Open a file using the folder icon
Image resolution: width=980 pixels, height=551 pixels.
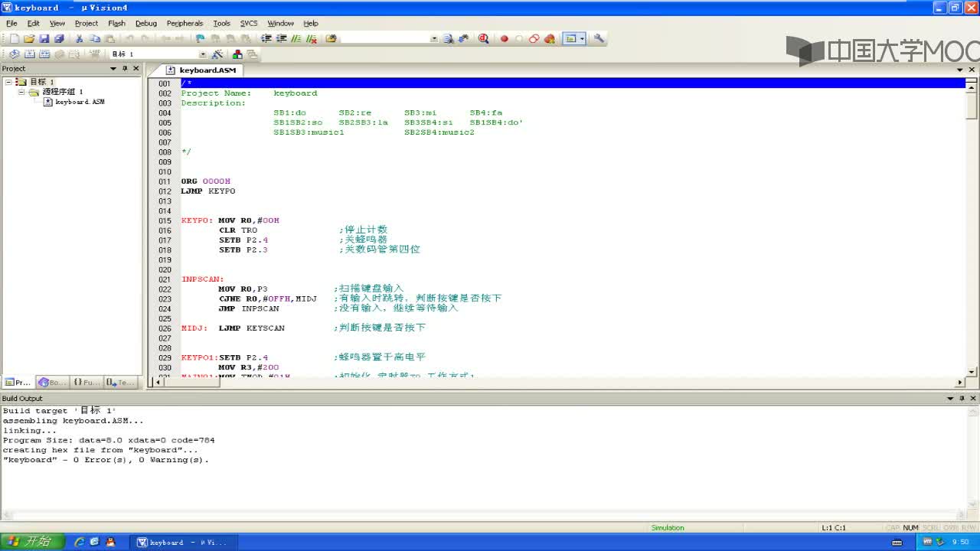click(29, 39)
